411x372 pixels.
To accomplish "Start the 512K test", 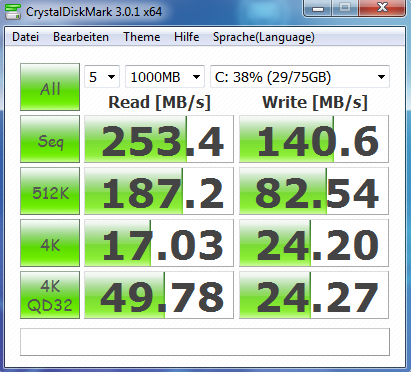I will tap(50, 191).
